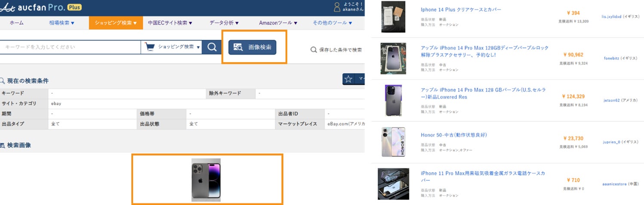The width and height of the screenshot is (644, 205).
Task: Open the user profile icon
Action: point(337,7)
